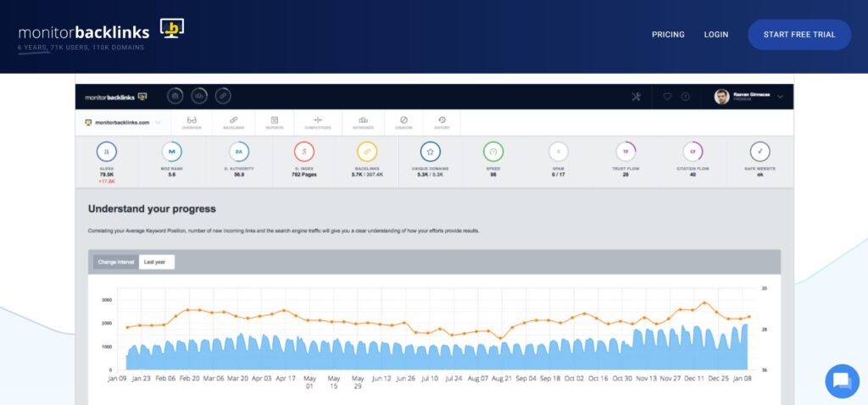
Task: Open the Disavow tab
Action: click(x=403, y=123)
